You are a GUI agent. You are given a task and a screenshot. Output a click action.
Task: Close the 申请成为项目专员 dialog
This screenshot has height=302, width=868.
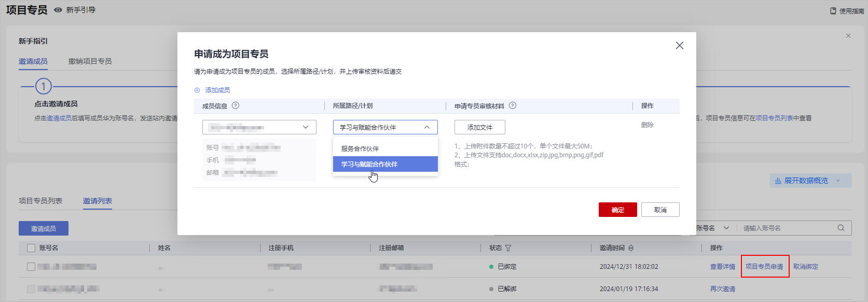pos(679,46)
